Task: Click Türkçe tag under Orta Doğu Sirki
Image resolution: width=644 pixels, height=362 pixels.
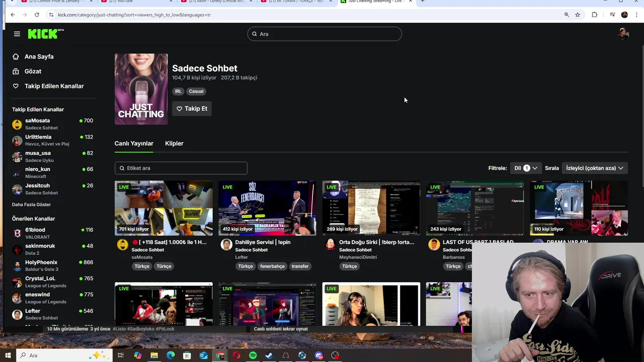Action: coord(349,266)
